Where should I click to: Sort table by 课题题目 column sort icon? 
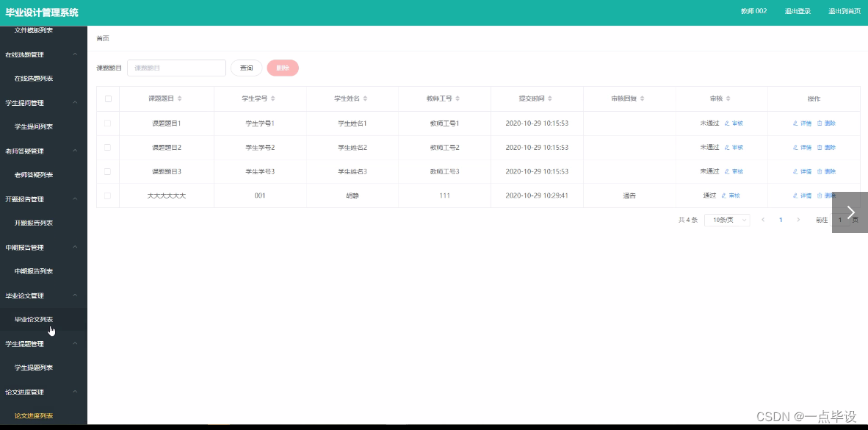coord(179,98)
